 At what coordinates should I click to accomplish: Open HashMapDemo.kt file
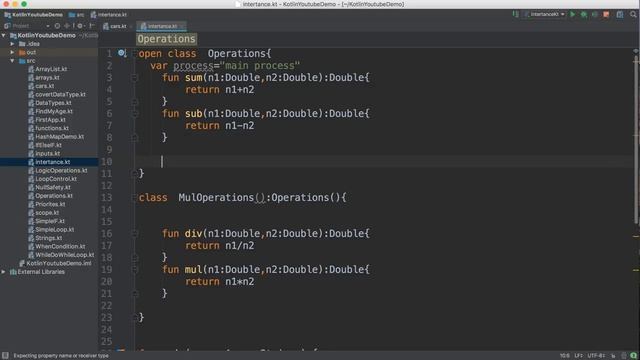[x=56, y=137]
